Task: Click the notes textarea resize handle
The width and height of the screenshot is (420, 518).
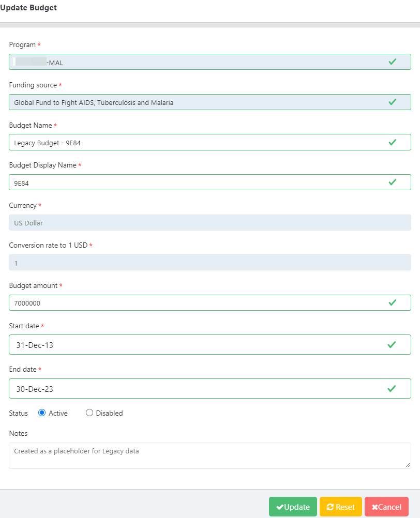Action: [x=408, y=465]
